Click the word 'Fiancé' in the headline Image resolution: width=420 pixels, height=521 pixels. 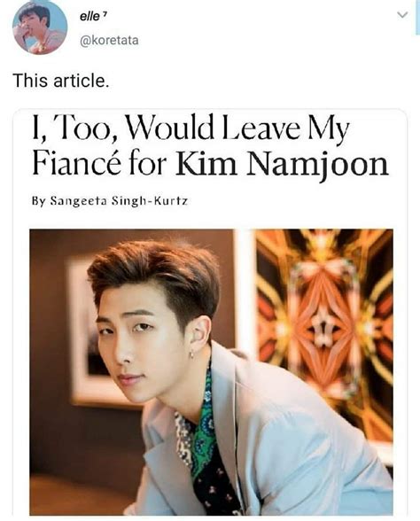(76, 163)
